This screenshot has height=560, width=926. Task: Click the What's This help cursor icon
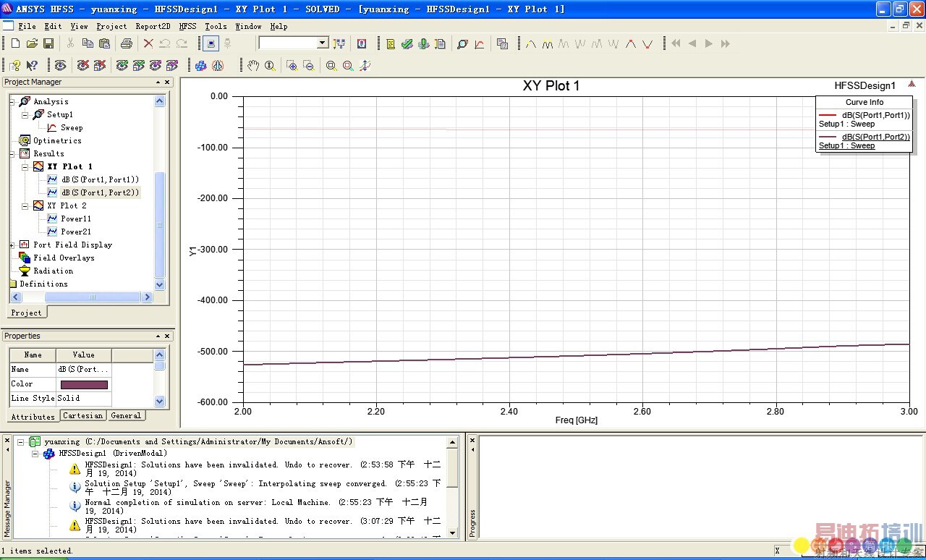coord(32,66)
